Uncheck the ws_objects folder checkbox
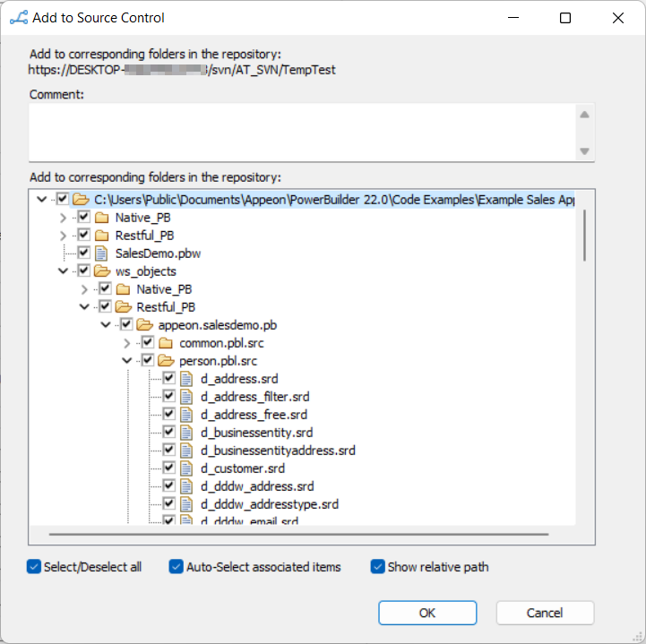The height and width of the screenshot is (644, 646). [83, 270]
